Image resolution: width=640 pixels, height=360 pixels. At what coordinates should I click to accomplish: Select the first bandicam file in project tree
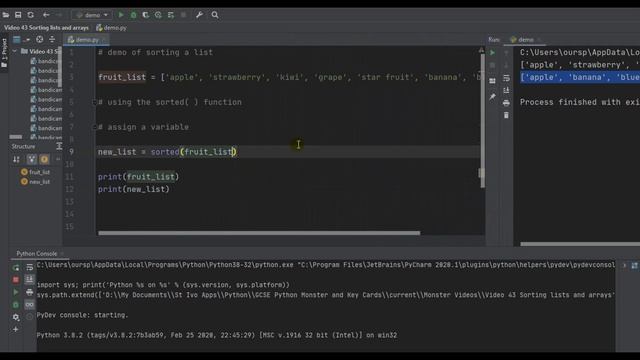(x=46, y=61)
